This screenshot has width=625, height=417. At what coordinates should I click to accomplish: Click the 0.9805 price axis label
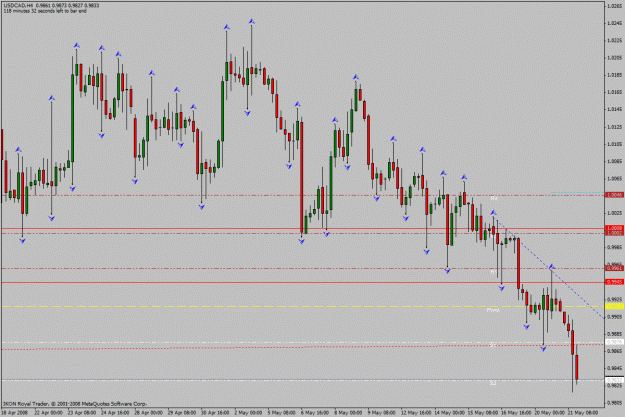(x=614, y=403)
